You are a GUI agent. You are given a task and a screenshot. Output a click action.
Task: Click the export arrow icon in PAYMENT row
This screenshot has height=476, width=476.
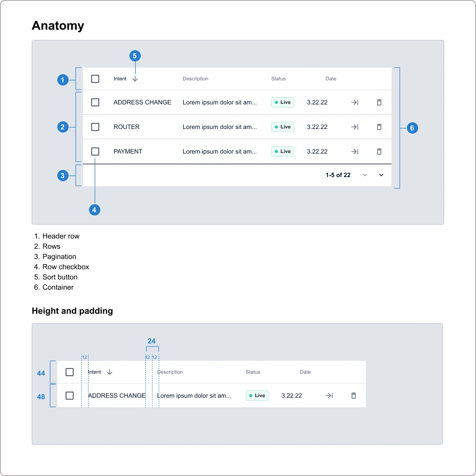click(355, 152)
